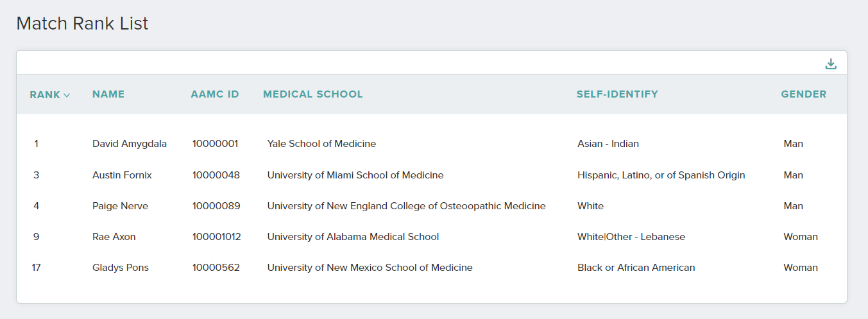Select Rae Axon in the list
This screenshot has width=868, height=319.
pos(431,237)
